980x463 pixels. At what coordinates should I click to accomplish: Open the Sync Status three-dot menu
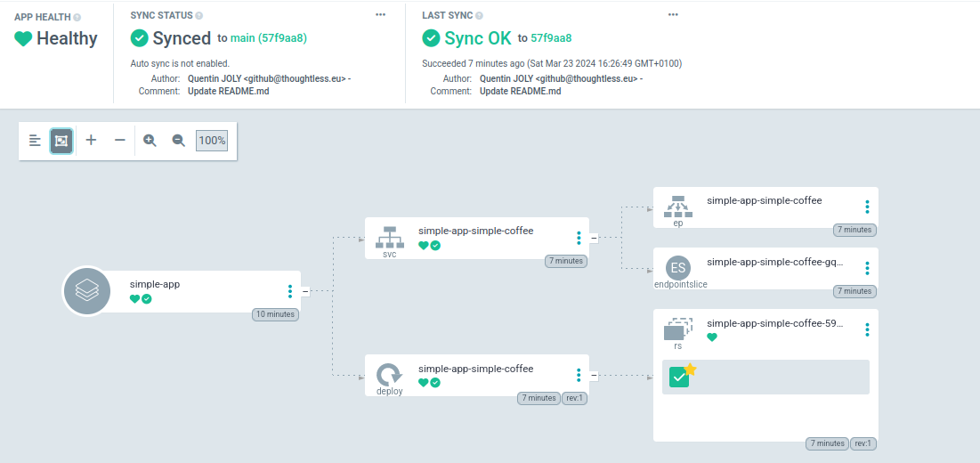coord(380,15)
